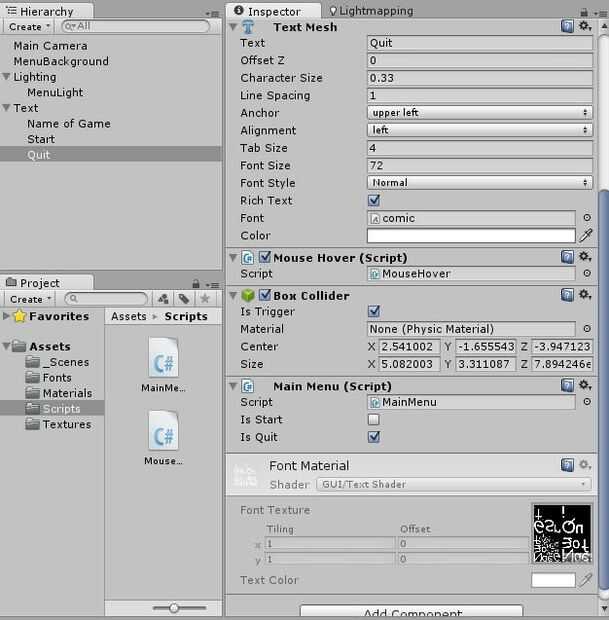The width and height of the screenshot is (609, 620).
Task: Open Text Mesh component help icon
Action: point(567,26)
